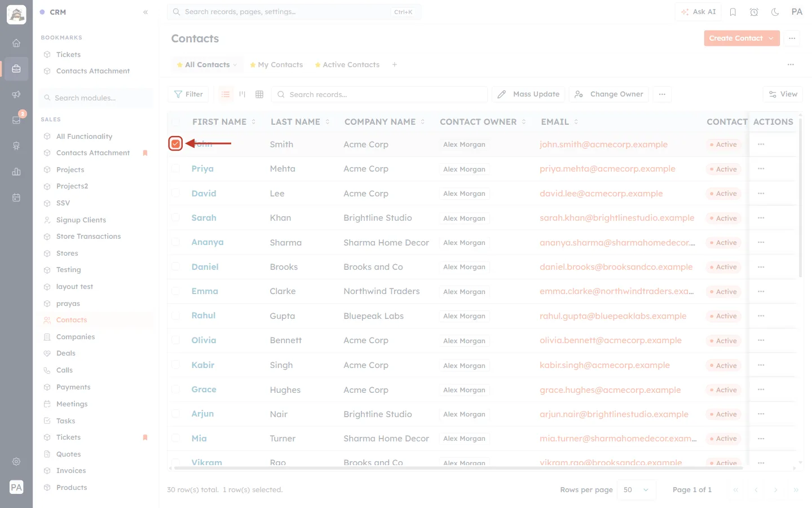Expand the Create Contact dropdown arrow

click(x=771, y=38)
